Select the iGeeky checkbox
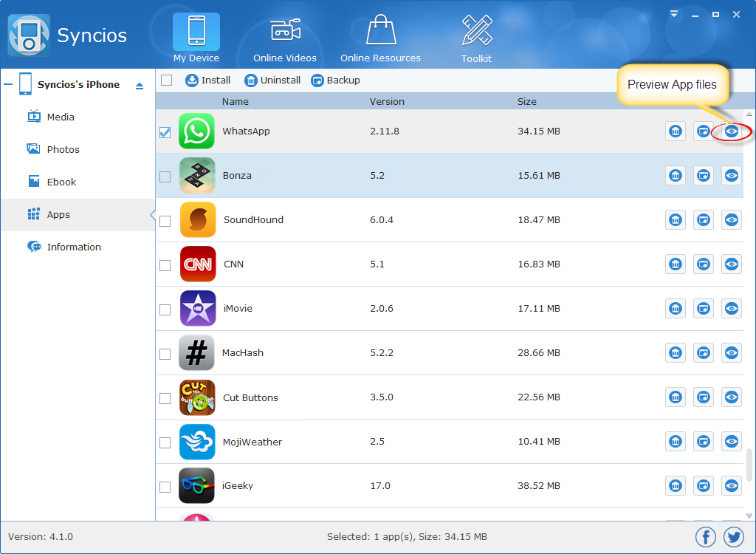The width and height of the screenshot is (756, 554). tap(165, 487)
